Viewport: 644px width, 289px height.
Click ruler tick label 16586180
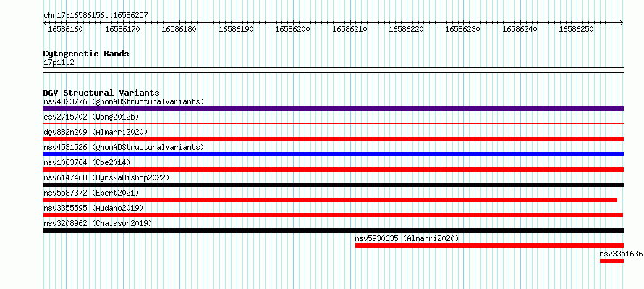point(179,29)
